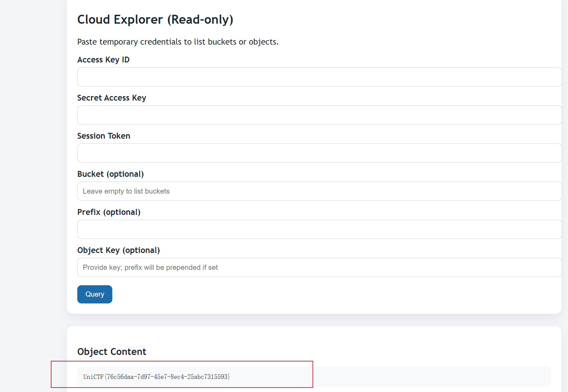Click the UniCTF flag text
The image size is (568, 392).
[156, 377]
